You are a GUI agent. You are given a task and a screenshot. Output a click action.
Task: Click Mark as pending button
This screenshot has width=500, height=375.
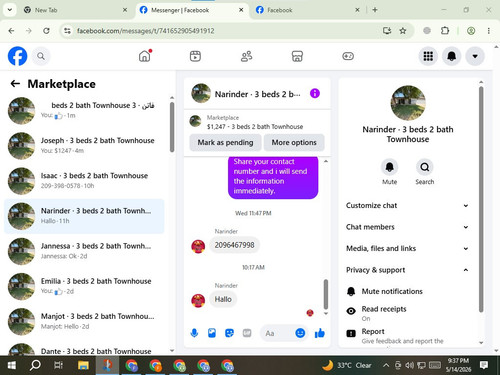[225, 142]
